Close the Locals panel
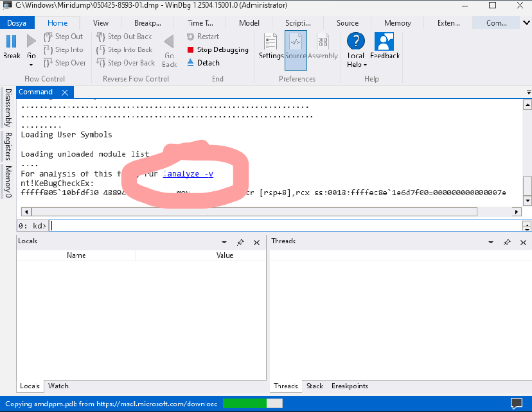Viewport: 532px width, 412px height. [x=256, y=243]
